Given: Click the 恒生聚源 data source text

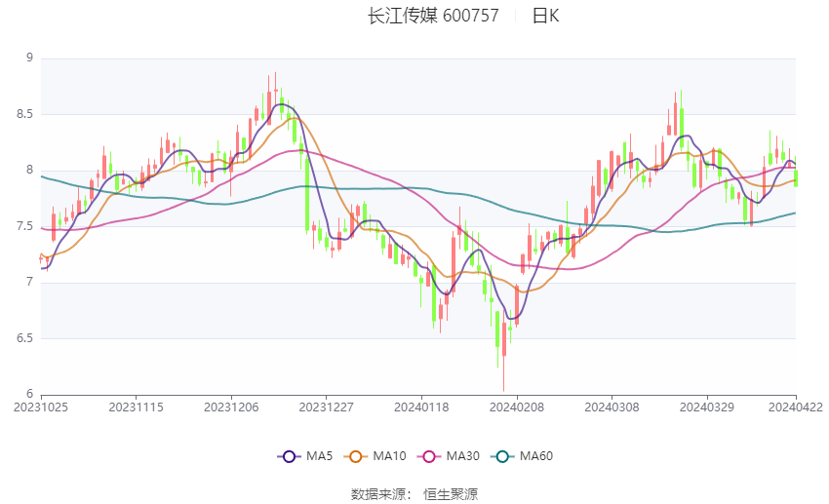Looking at the screenshot, I should click(x=451, y=494).
